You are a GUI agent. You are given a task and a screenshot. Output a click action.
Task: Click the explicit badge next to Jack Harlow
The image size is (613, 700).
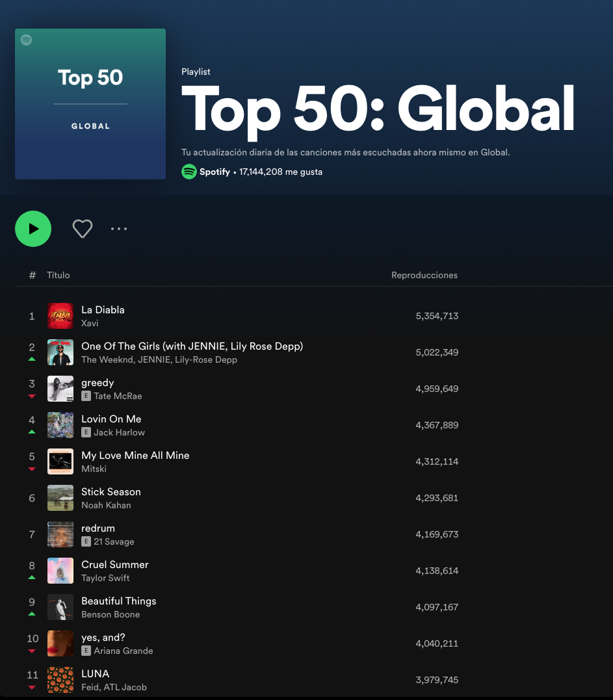pos(86,433)
